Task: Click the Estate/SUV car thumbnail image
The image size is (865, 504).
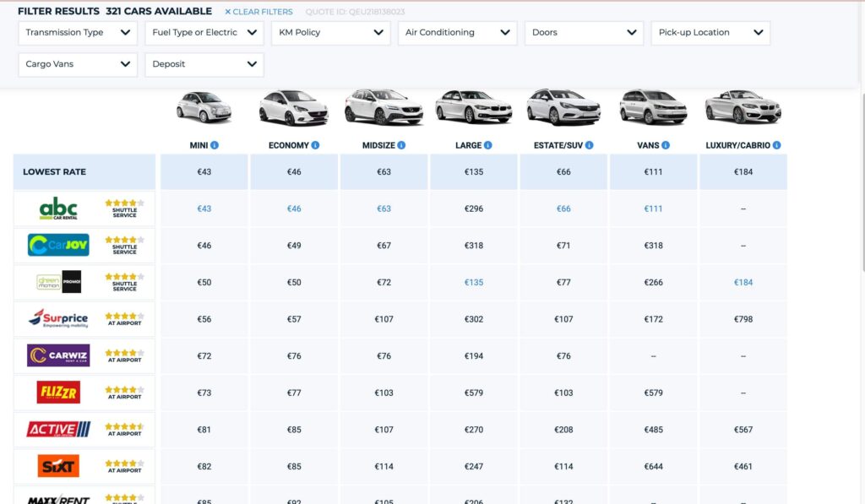Action: click(563, 107)
